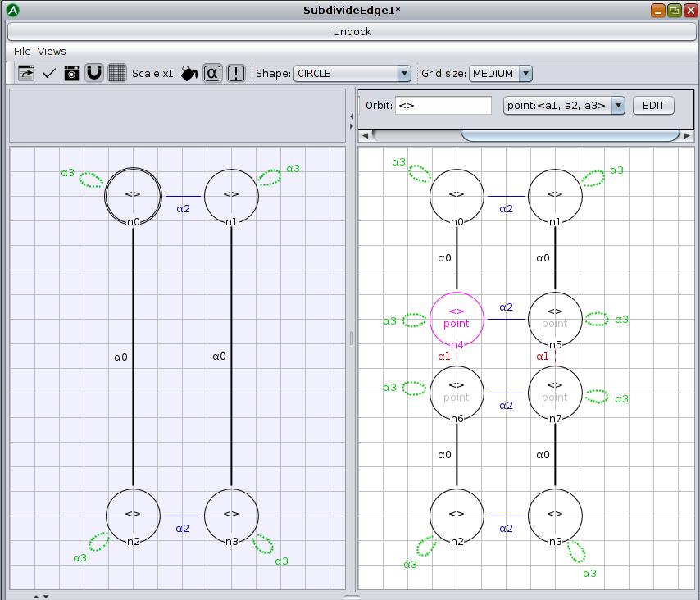Select node n1 in the right graph
Viewport: 700px width, 600px height.
click(x=555, y=196)
